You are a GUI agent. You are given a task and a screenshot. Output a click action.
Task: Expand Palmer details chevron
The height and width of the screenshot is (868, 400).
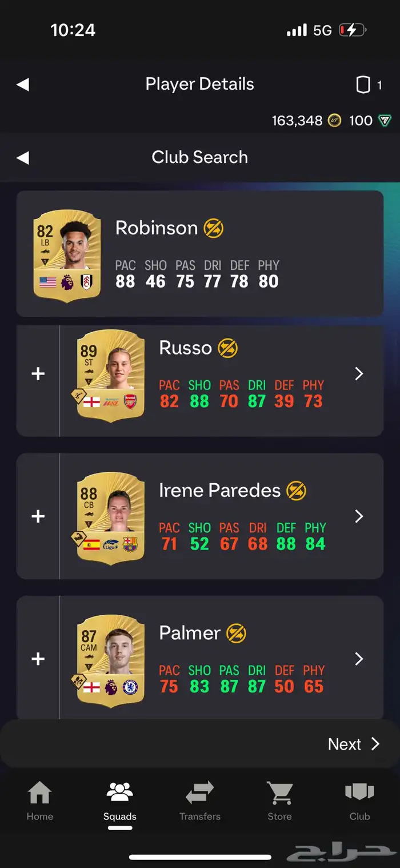(x=359, y=659)
